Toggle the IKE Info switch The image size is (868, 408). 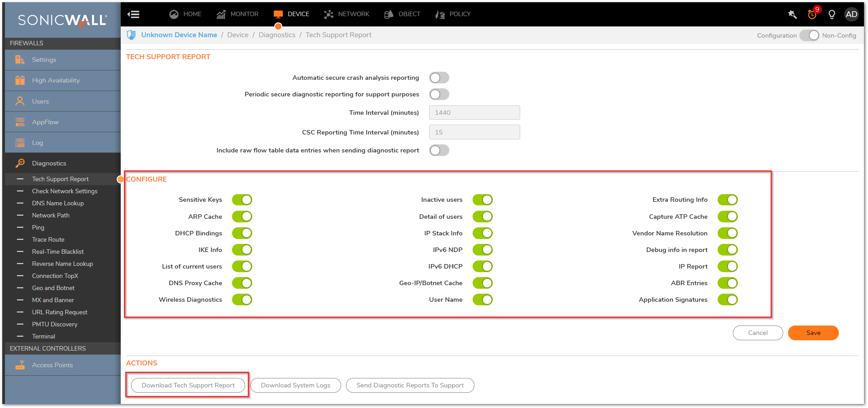(242, 250)
